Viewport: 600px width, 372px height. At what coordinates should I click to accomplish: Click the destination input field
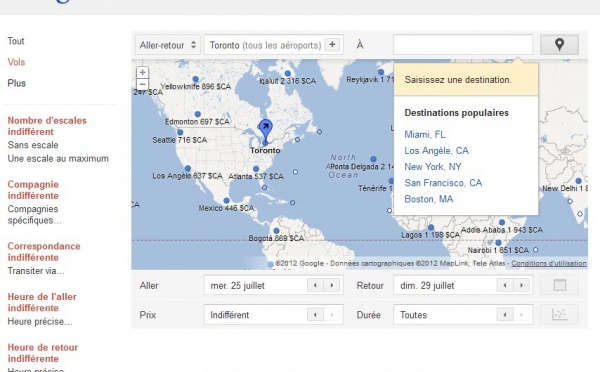[463, 45]
